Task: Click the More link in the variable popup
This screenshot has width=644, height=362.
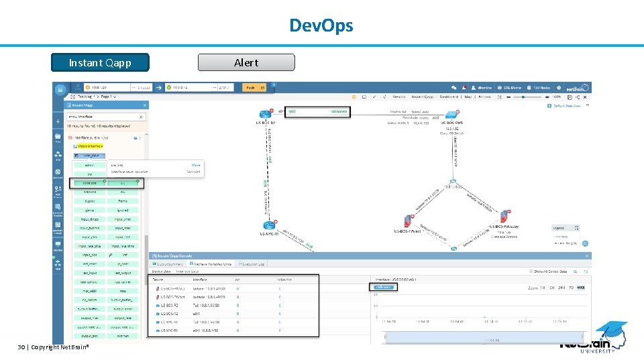Action: tap(196, 165)
